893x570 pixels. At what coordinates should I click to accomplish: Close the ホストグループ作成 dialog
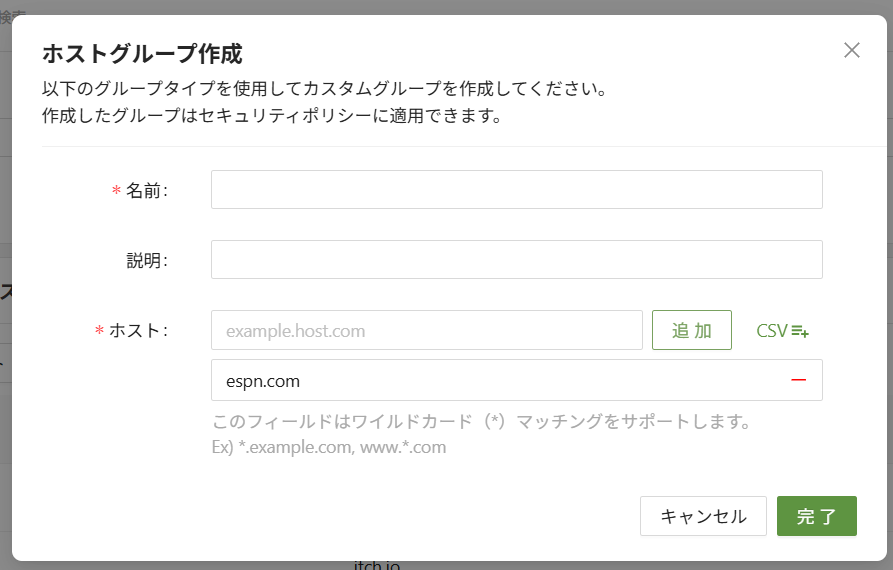(x=852, y=50)
